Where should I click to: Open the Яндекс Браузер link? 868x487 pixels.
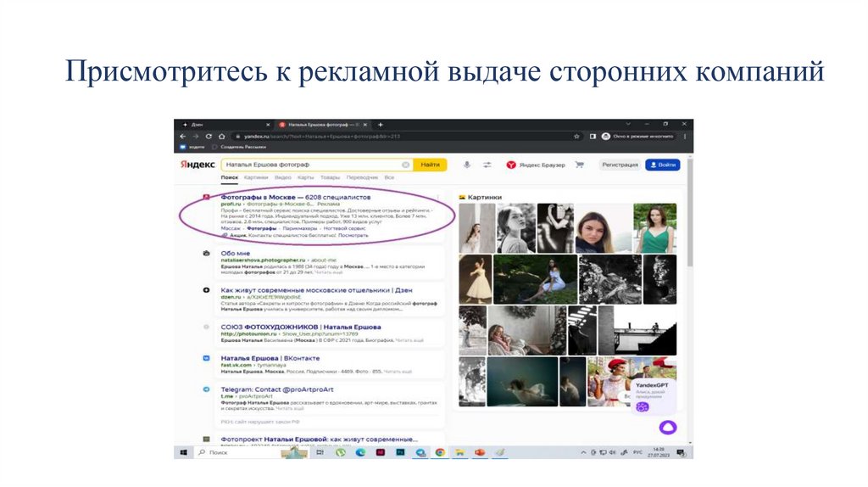536,165
